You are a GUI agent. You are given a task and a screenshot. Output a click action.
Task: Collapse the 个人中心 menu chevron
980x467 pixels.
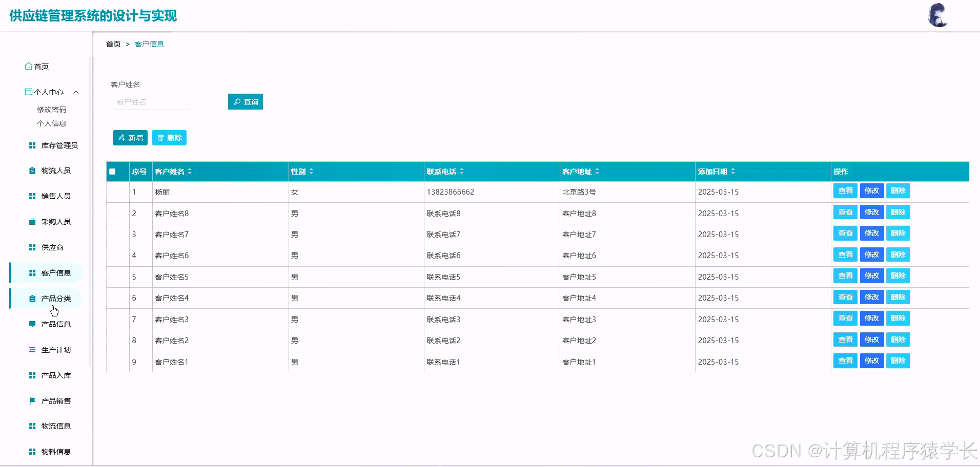[76, 92]
